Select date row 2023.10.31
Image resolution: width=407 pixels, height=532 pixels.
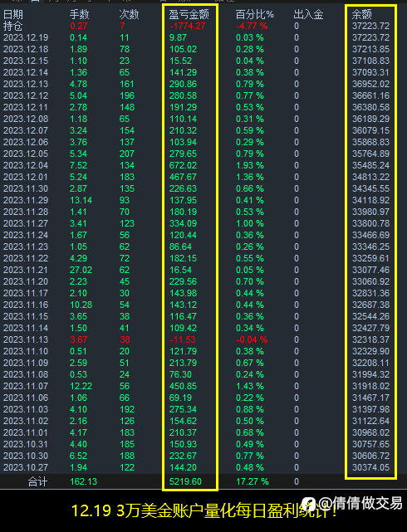26,445
